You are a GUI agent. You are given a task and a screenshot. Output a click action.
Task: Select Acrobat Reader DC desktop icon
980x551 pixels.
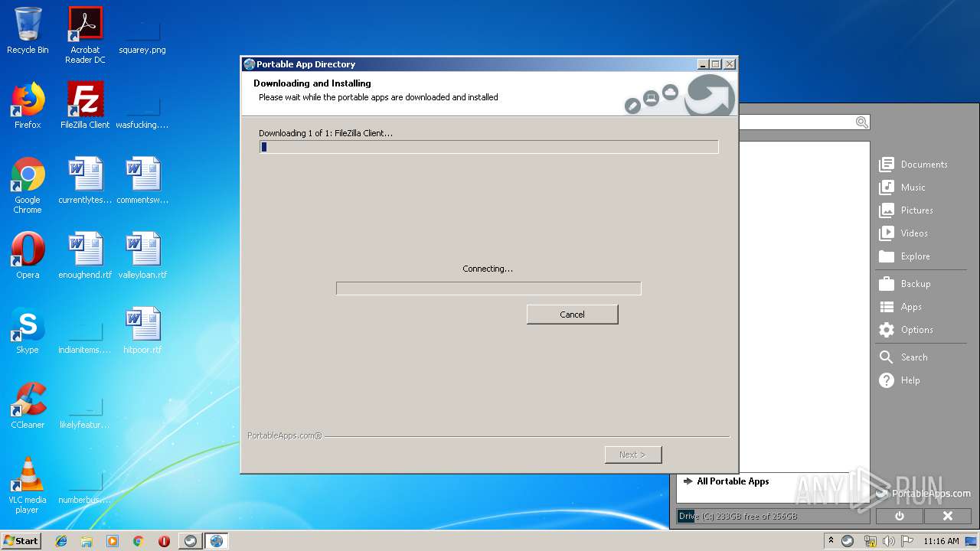(x=85, y=35)
